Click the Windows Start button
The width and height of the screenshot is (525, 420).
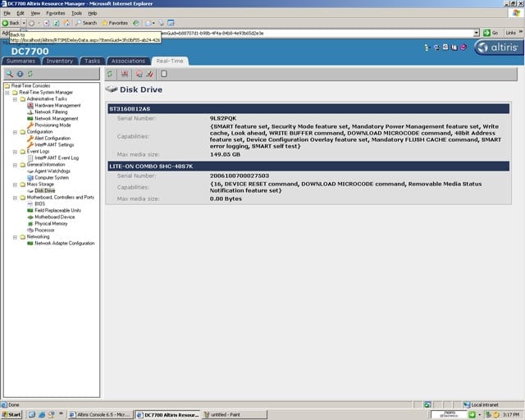point(11,414)
